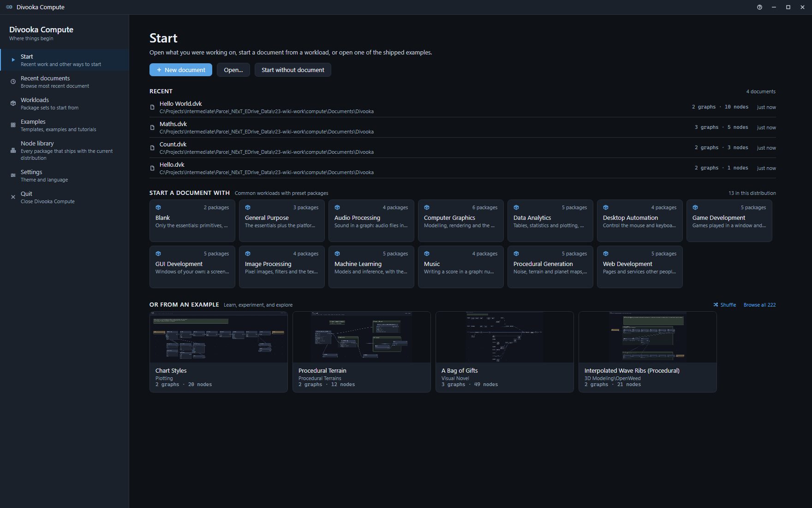Click the help icon in the title bar

(759, 7)
